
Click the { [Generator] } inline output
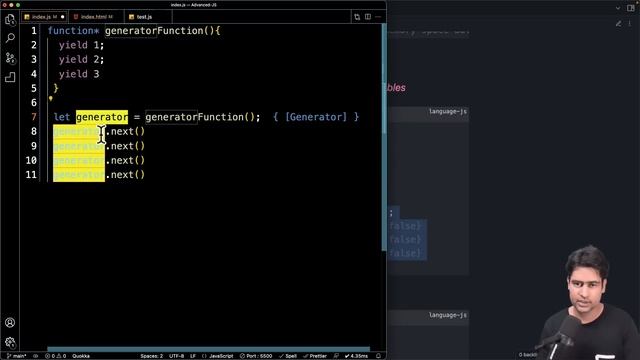tap(316, 117)
